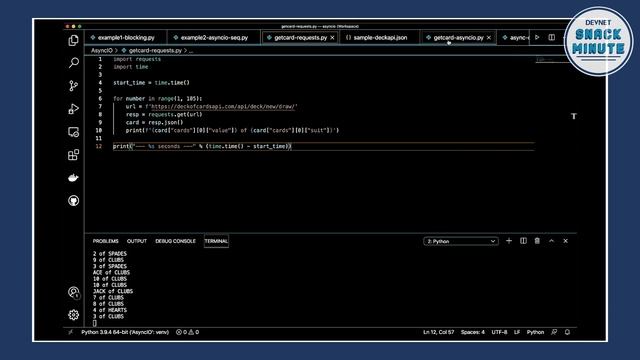The width and height of the screenshot is (640, 360).
Task: Split the terminal panel icon
Action: 523,241
